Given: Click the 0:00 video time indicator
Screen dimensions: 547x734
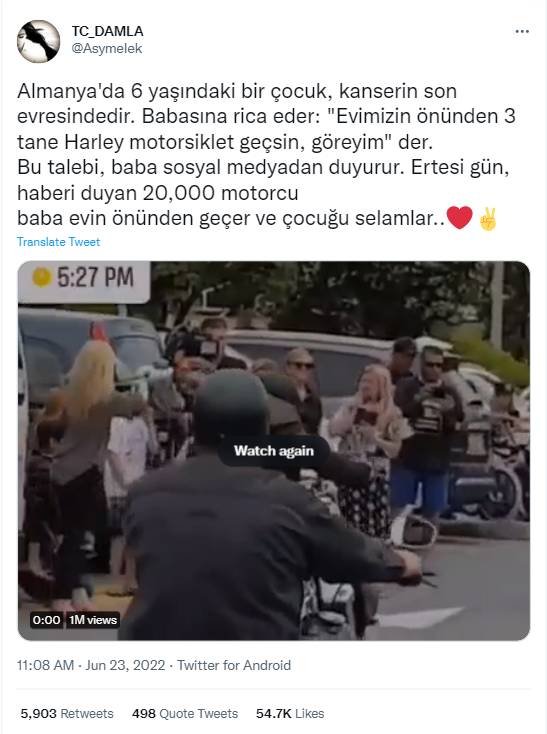Looking at the screenshot, I should [46, 620].
